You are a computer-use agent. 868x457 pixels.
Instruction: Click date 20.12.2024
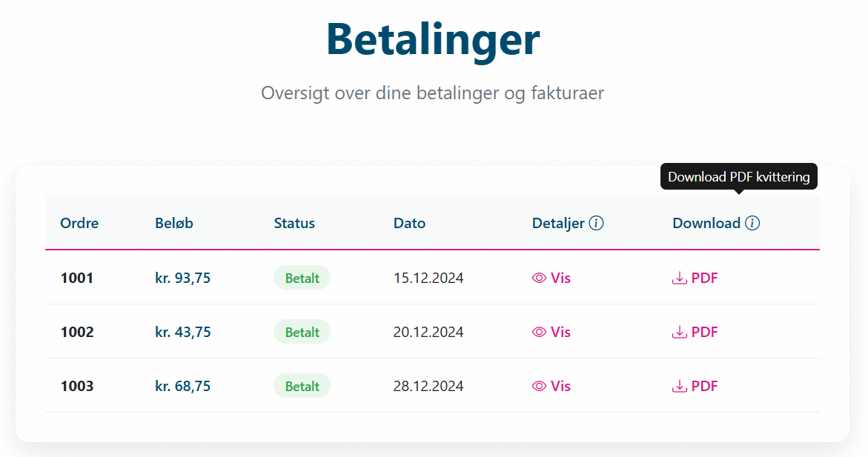pos(428,332)
